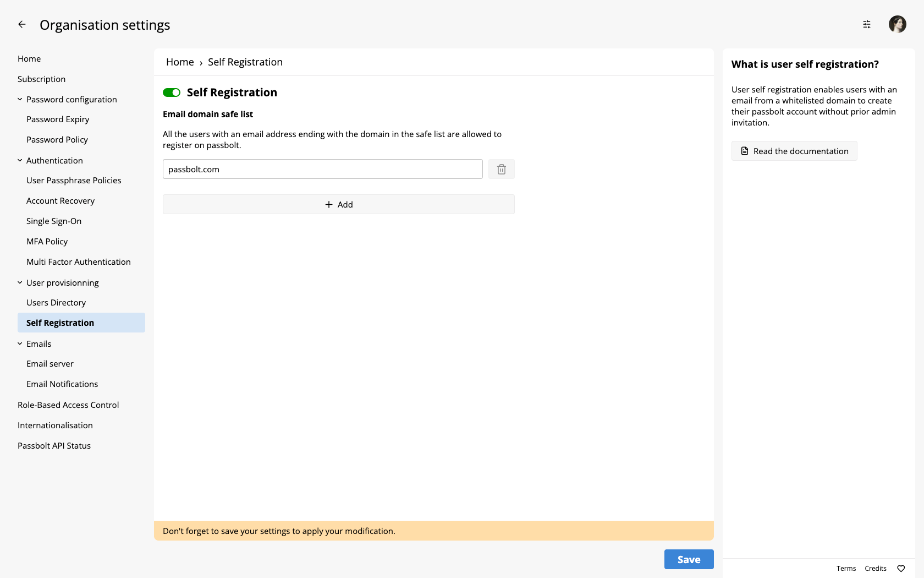
Task: Read the documentation
Action: click(794, 151)
